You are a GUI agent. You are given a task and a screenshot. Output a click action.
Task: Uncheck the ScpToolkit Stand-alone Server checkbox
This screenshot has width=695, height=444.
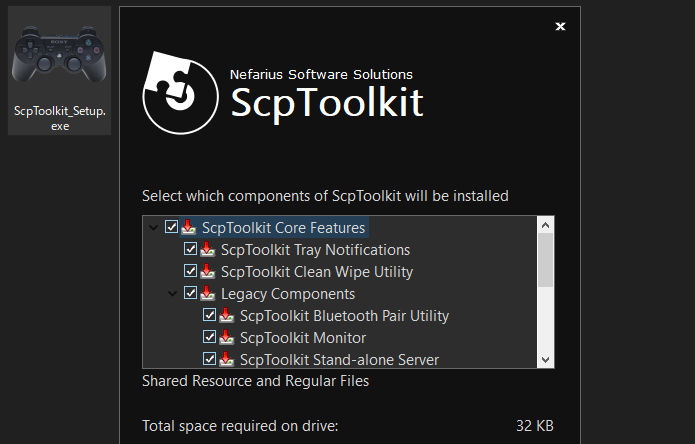(210, 358)
